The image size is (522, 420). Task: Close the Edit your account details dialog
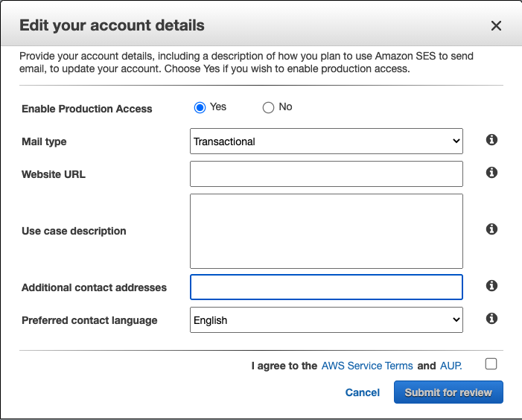point(496,26)
